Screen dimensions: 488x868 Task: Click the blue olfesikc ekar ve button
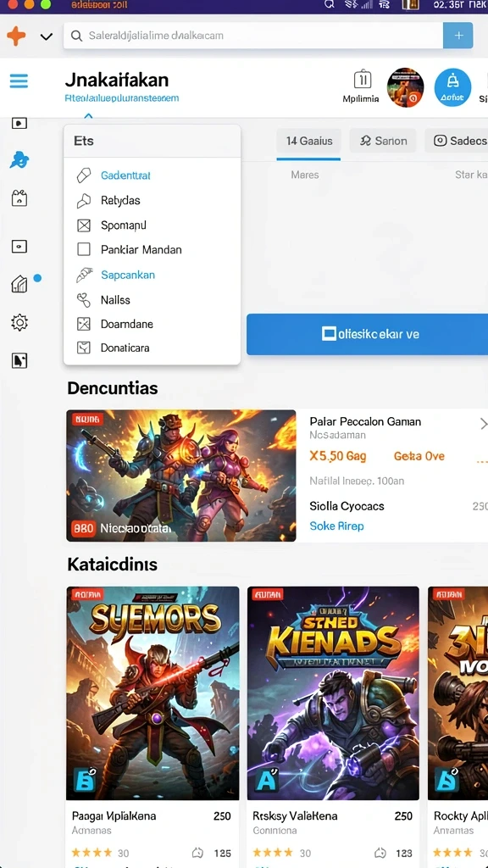(x=367, y=334)
